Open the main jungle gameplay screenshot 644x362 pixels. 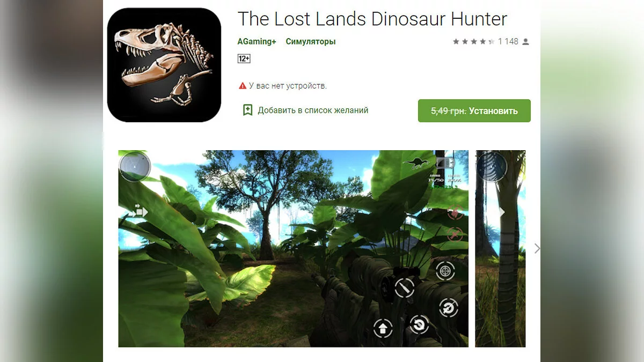(293, 248)
